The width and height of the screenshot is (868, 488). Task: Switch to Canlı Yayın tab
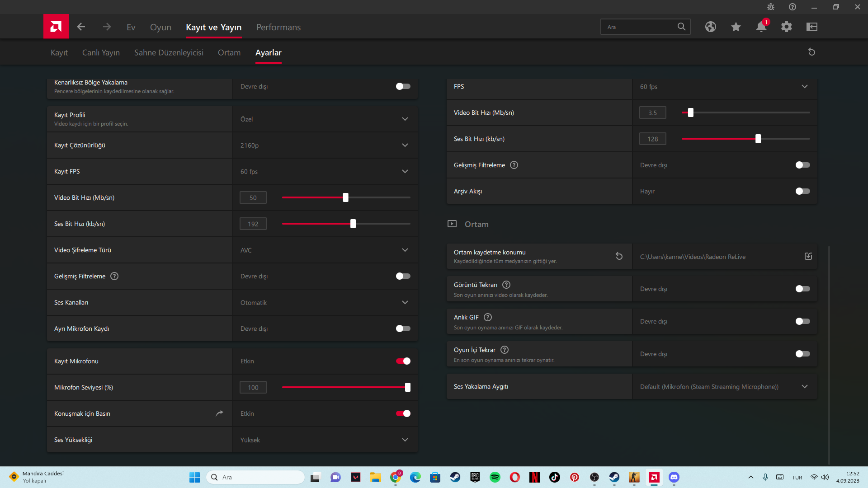pos(101,52)
